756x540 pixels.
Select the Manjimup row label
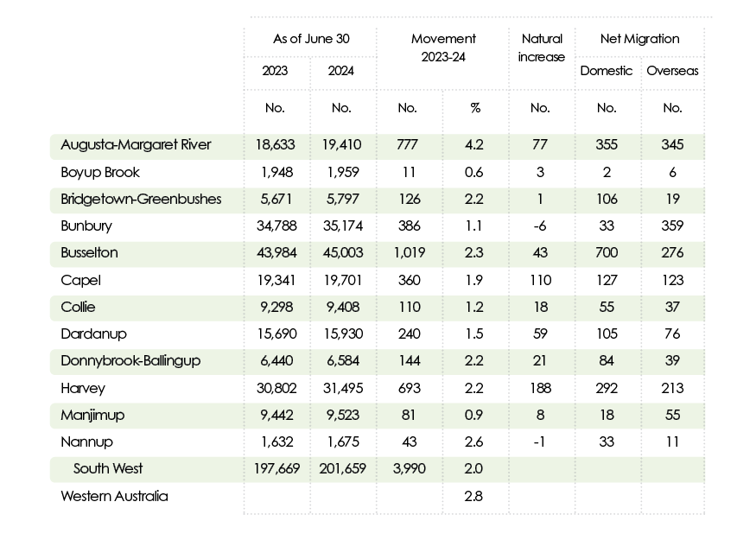[92, 415]
